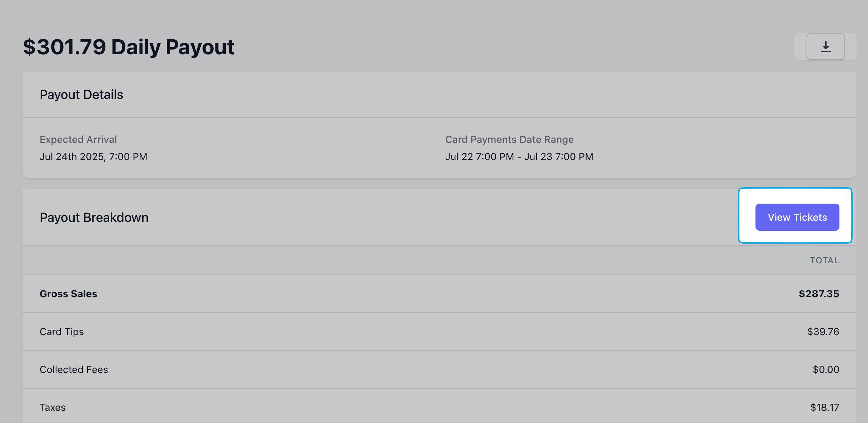Click the Expected Arrival label

click(78, 139)
